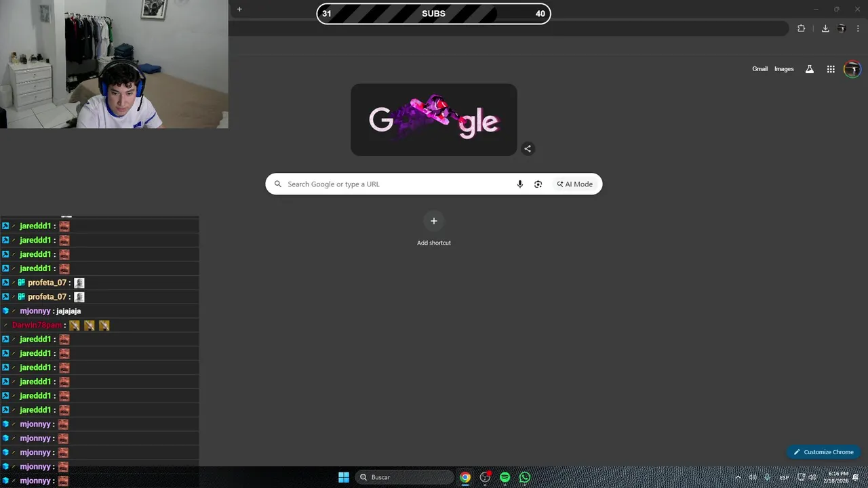The width and height of the screenshot is (868, 488).
Task: Click the tray microphone icon
Action: [x=767, y=477]
